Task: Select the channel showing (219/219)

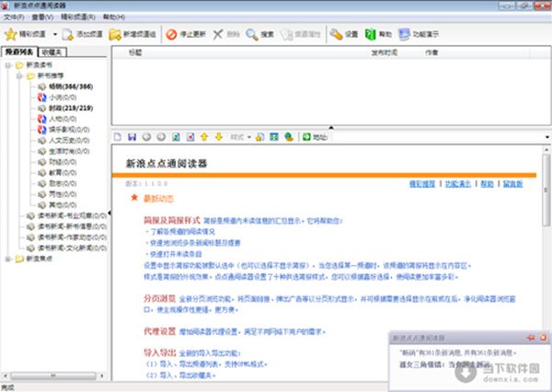Action: point(71,109)
